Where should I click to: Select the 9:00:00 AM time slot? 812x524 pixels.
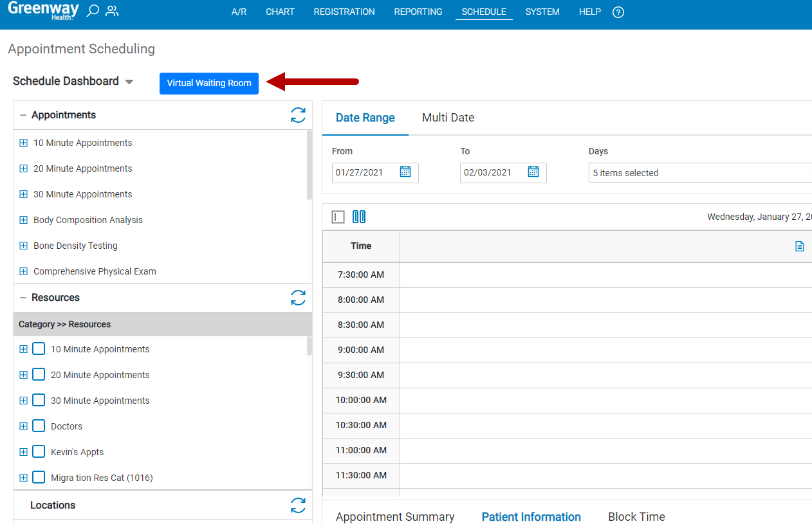[x=361, y=350]
